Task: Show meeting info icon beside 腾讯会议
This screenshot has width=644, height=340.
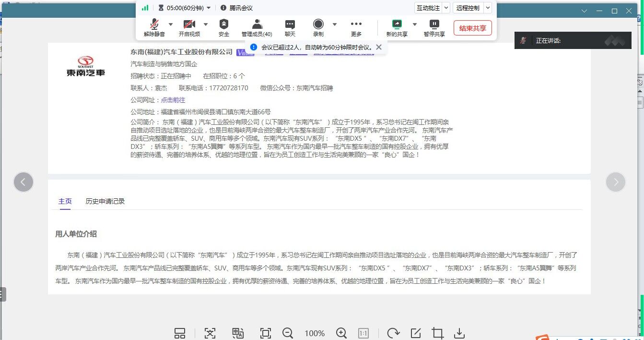Action: click(223, 8)
